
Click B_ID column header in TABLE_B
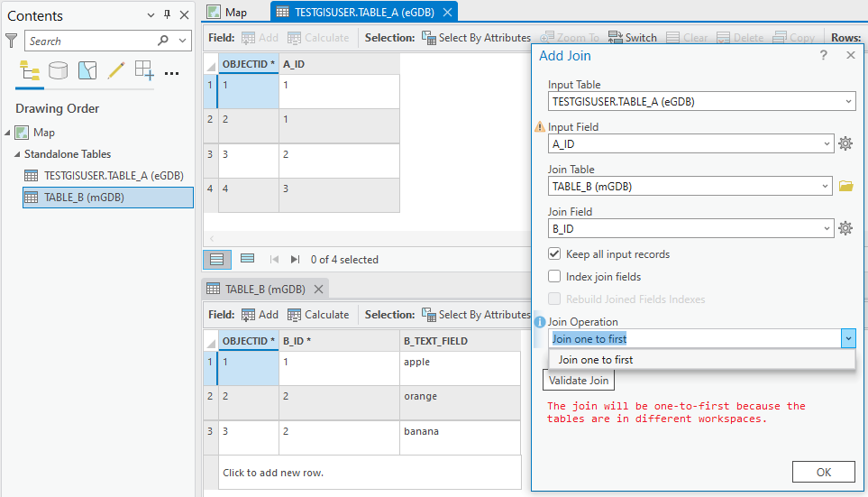tap(339, 341)
